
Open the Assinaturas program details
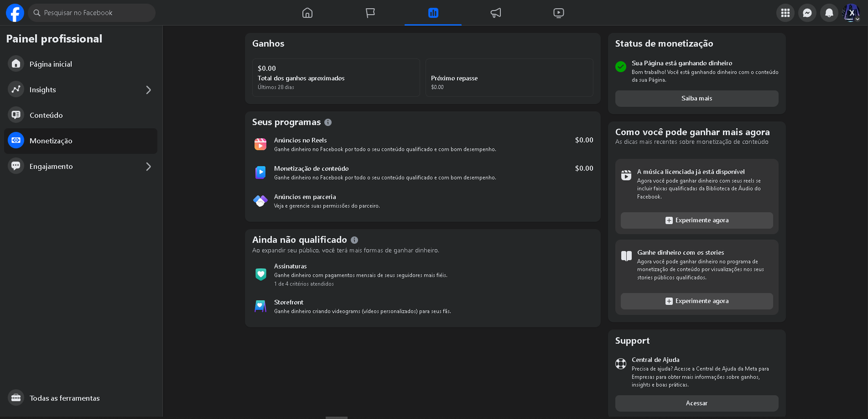(423, 275)
